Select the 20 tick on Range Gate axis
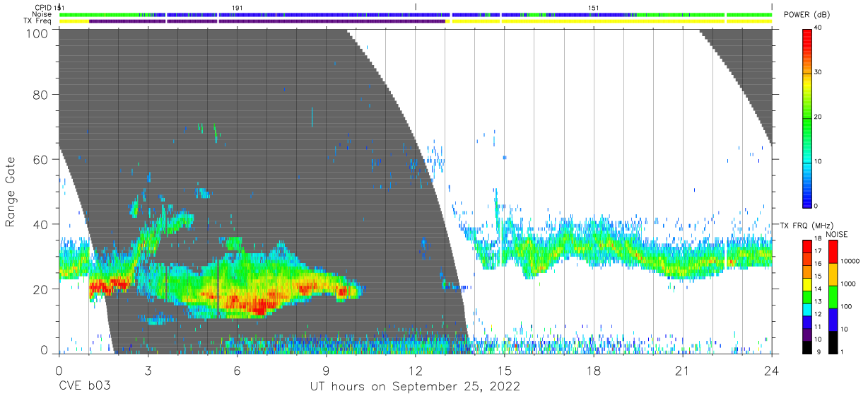This screenshot has height=401, width=868. 40,289
